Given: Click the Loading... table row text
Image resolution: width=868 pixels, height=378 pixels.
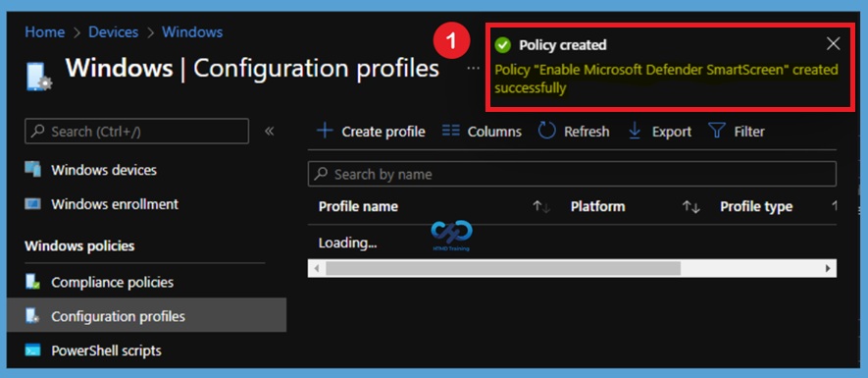Looking at the screenshot, I should tap(347, 243).
